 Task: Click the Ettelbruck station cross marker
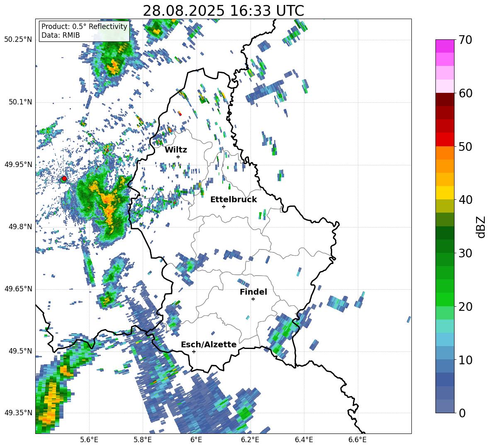pos(224,206)
